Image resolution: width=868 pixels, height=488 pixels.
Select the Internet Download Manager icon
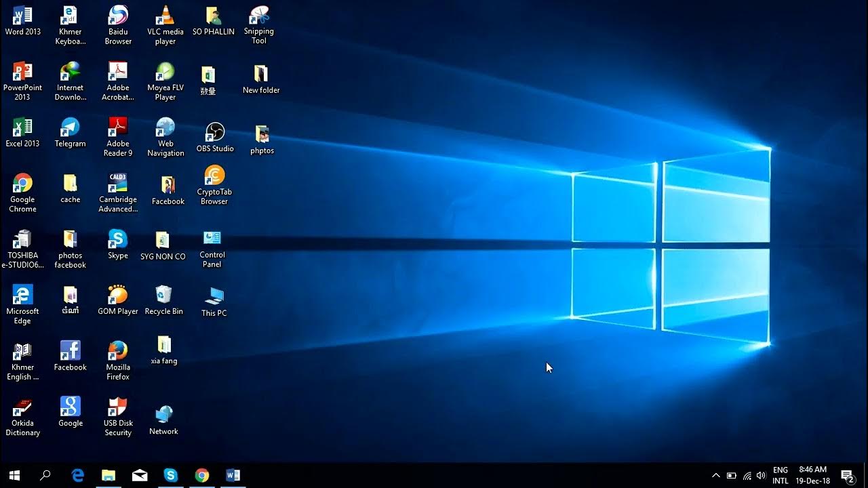pyautogui.click(x=70, y=81)
